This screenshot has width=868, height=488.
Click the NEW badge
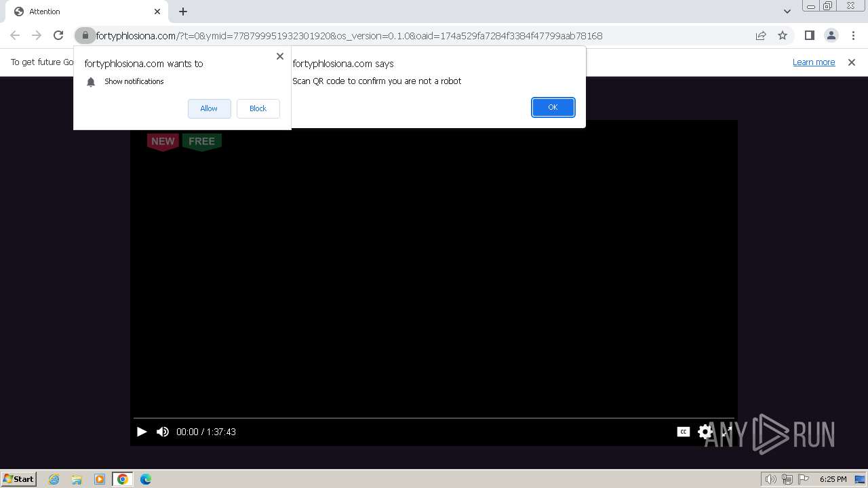point(163,142)
